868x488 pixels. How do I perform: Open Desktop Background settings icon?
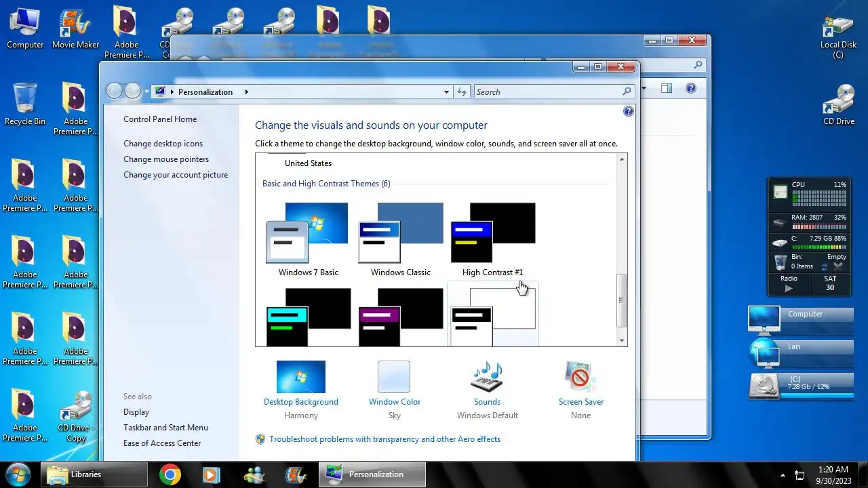coord(301,377)
